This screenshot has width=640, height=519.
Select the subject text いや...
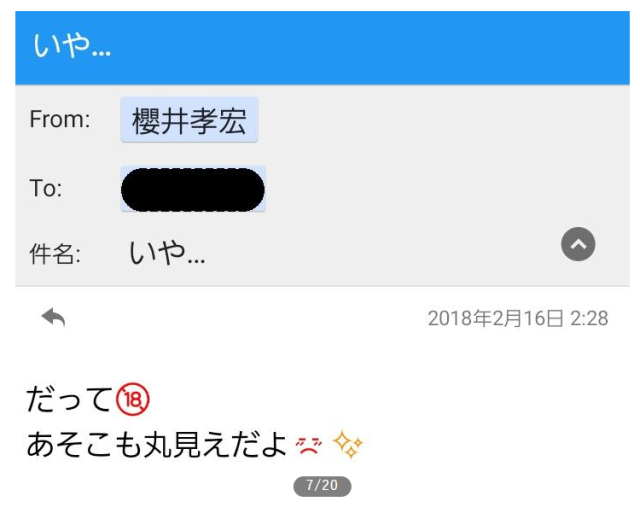pos(167,253)
